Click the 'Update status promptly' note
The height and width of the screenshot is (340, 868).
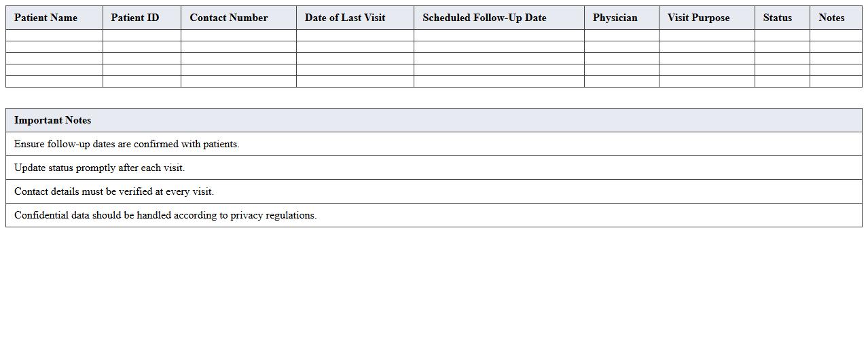point(100,168)
